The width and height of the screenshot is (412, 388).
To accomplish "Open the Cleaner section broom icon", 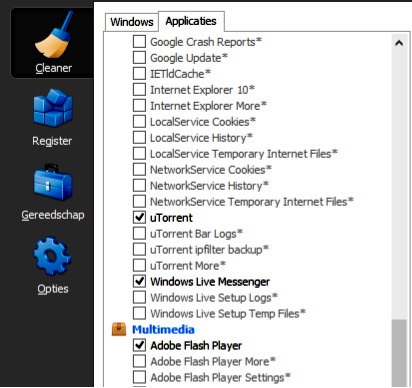I will pyautogui.click(x=53, y=35).
